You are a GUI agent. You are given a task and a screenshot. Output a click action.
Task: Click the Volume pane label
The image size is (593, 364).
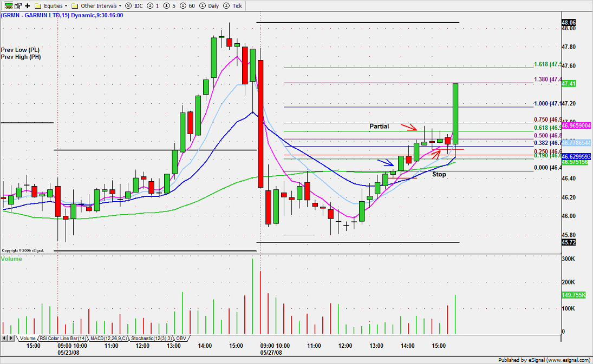click(x=11, y=259)
